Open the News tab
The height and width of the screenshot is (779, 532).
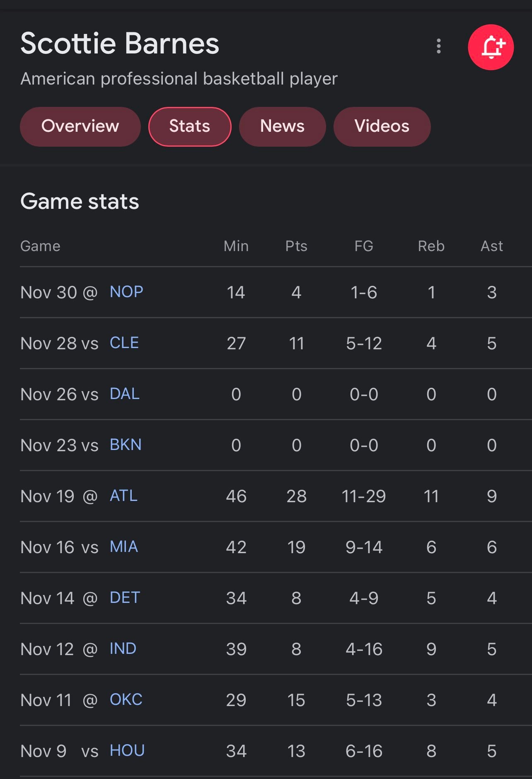[x=282, y=126]
